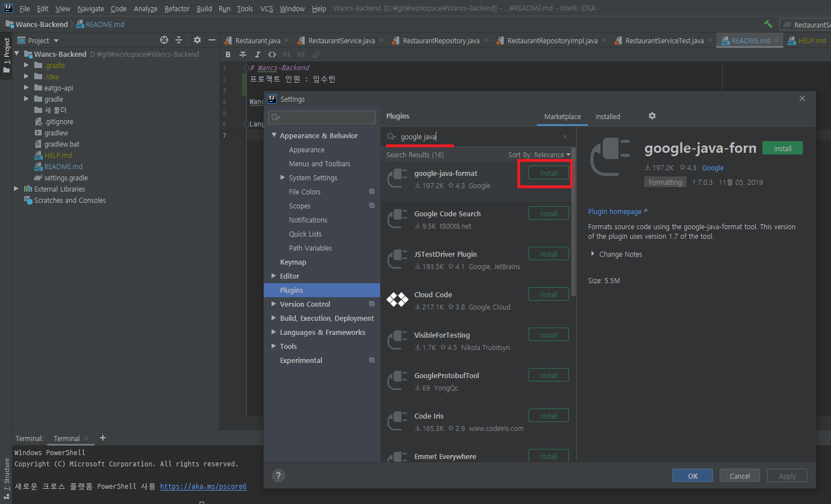Open File menu
This screenshot has width=831, height=504.
(25, 8)
